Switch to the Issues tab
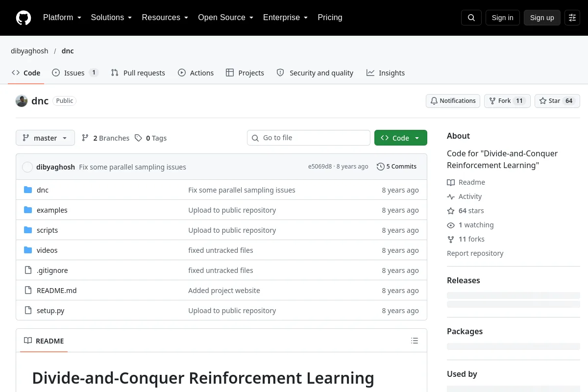588x392 pixels. pos(75,73)
